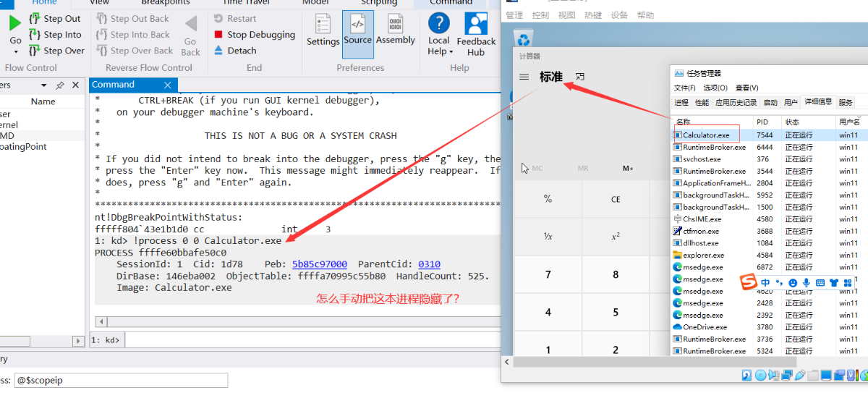Click the kd> command input box
868x393 pixels.
[x=313, y=339]
